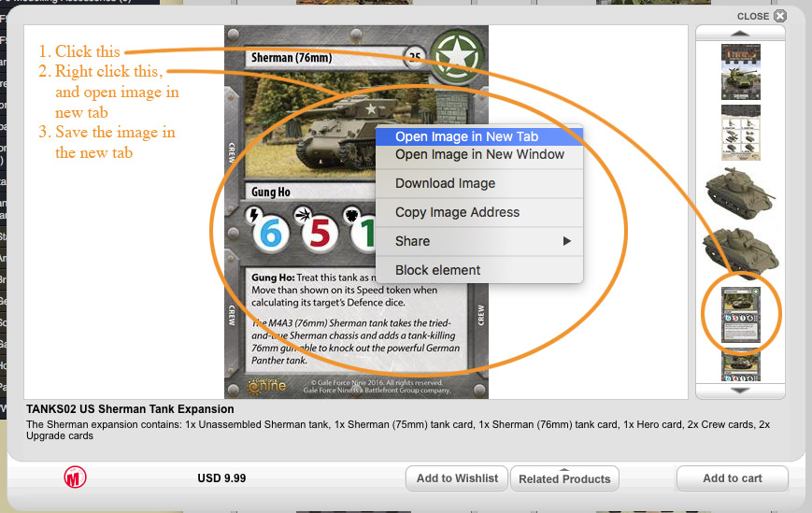The image size is (812, 513).
Task: Click the Add to Wishlist button
Action: click(x=457, y=478)
